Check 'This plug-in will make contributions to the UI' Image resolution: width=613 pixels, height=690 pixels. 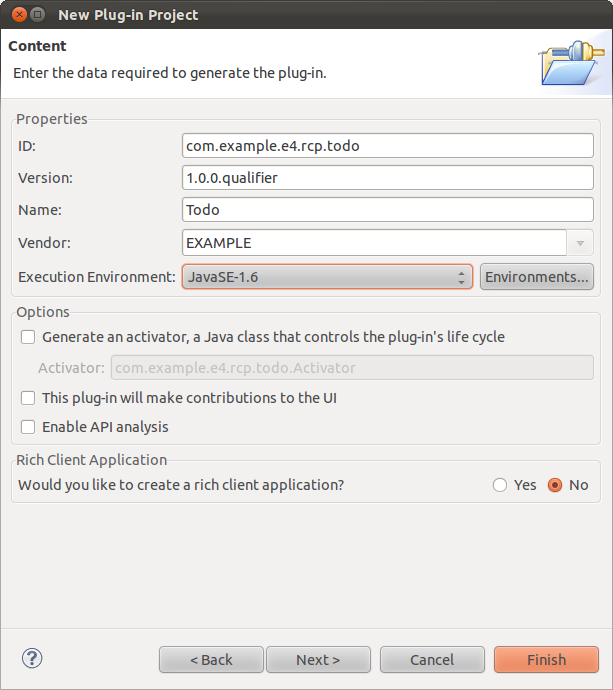click(28, 398)
